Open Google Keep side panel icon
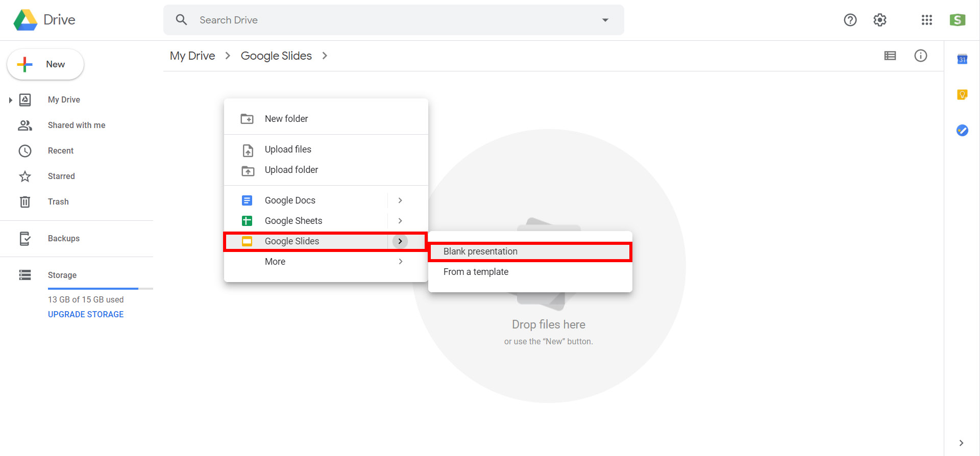Image resolution: width=980 pixels, height=456 pixels. 962,95
